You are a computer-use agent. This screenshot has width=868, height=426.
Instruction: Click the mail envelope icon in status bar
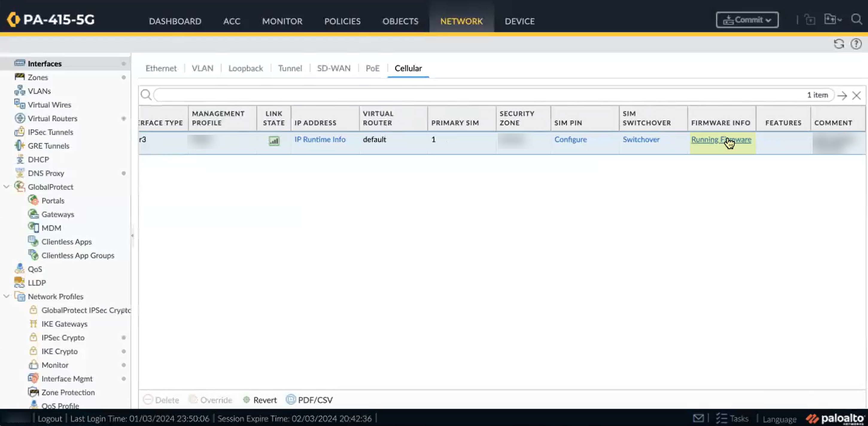click(698, 418)
